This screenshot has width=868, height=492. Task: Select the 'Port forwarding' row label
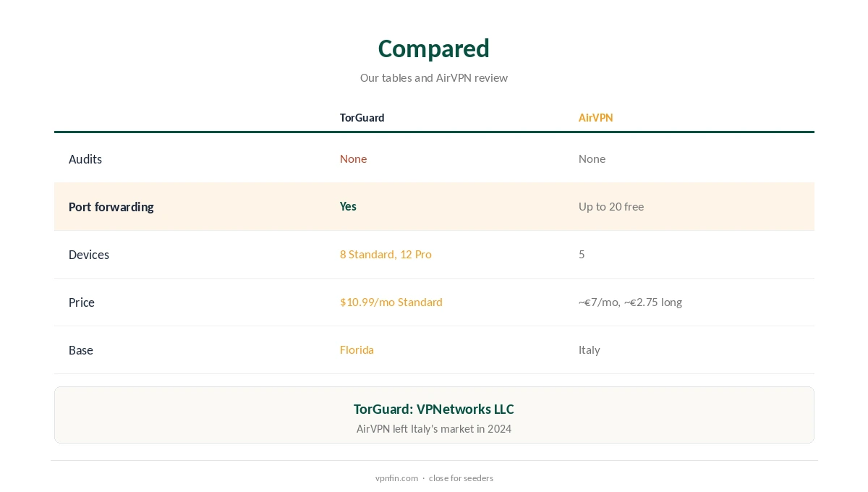tap(111, 207)
